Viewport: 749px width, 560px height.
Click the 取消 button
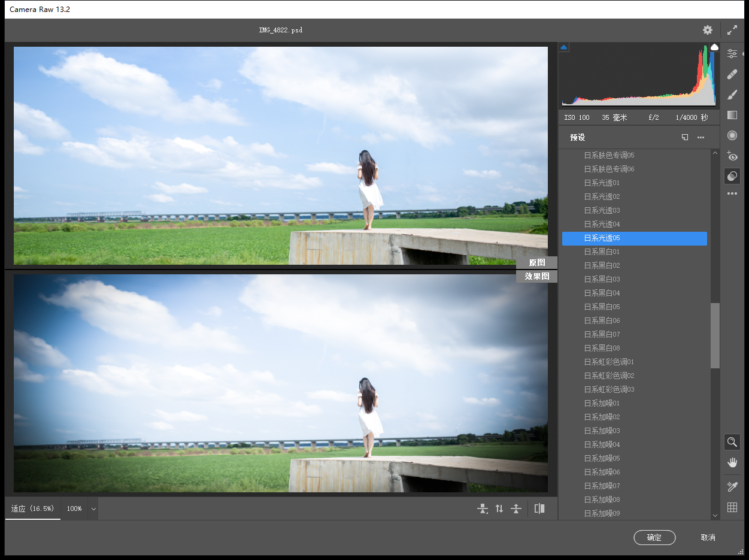coord(708,537)
